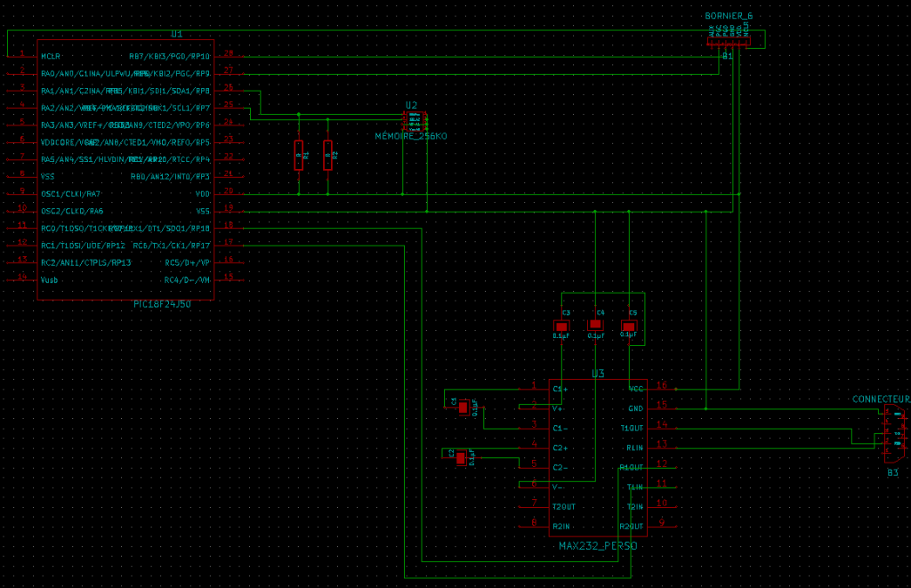The image size is (911, 588).
Task: Select capacitor C5 above the MAX232
Action: pos(629,326)
